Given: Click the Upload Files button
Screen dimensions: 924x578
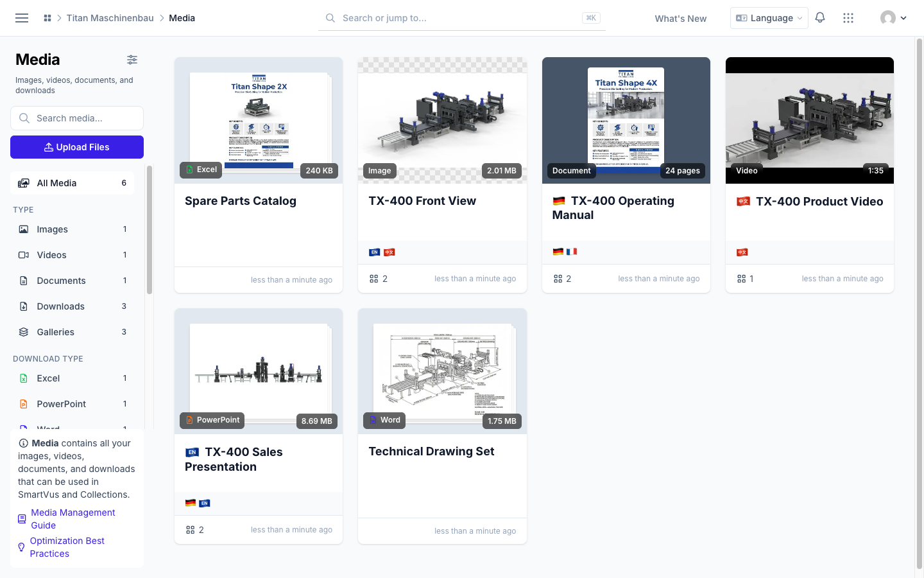Looking at the screenshot, I should pos(77,147).
